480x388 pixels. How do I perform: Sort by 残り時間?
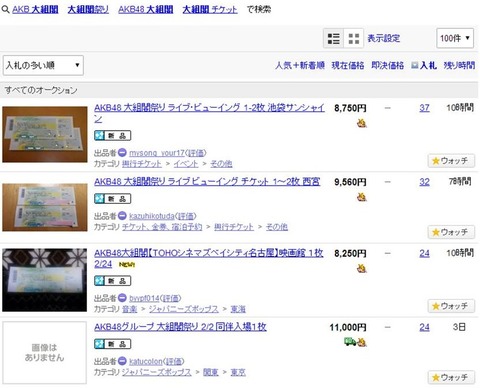point(459,65)
